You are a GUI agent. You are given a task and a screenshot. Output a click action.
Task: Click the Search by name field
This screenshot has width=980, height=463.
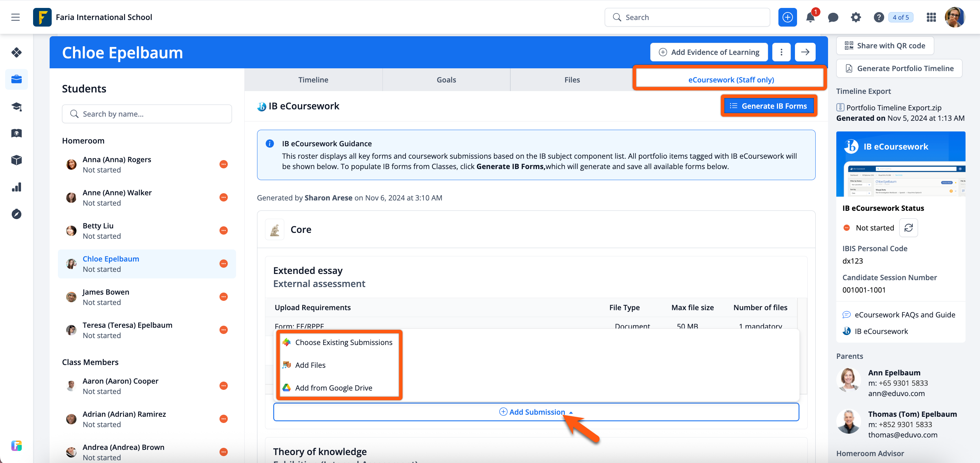tap(147, 114)
